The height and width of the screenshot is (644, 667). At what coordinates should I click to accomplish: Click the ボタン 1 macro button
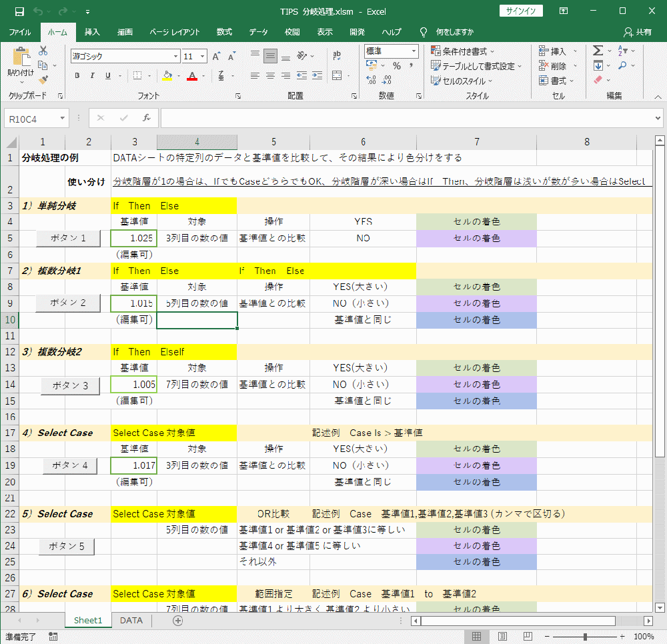point(69,239)
